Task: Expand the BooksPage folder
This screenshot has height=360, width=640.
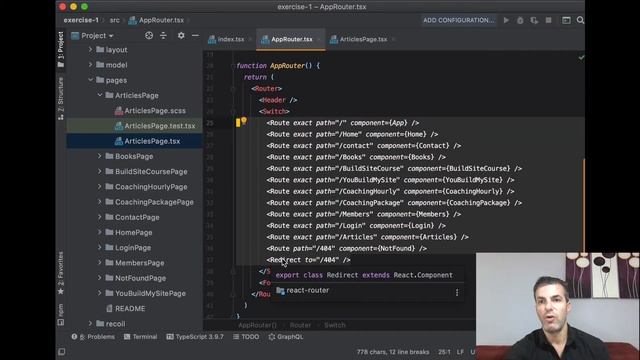Action: click(x=100, y=156)
